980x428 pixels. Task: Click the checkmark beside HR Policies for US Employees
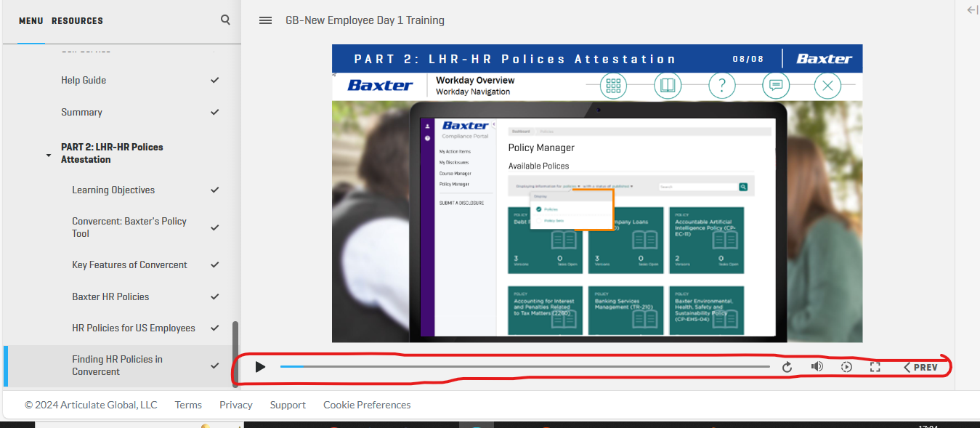pos(214,328)
